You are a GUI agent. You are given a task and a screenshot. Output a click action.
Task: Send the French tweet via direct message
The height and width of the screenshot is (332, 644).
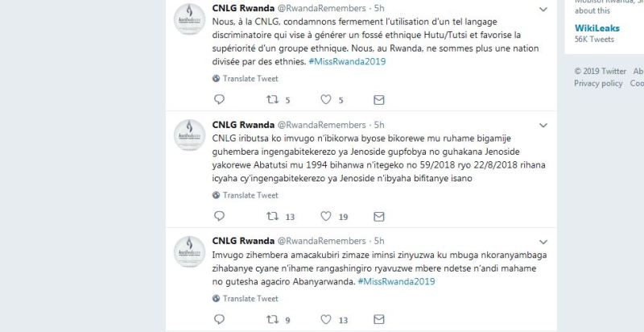click(x=378, y=100)
